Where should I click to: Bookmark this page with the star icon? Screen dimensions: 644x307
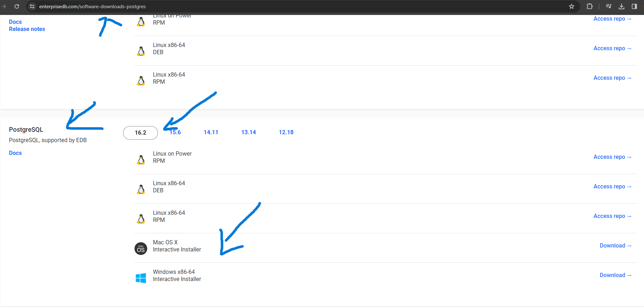tap(572, 6)
